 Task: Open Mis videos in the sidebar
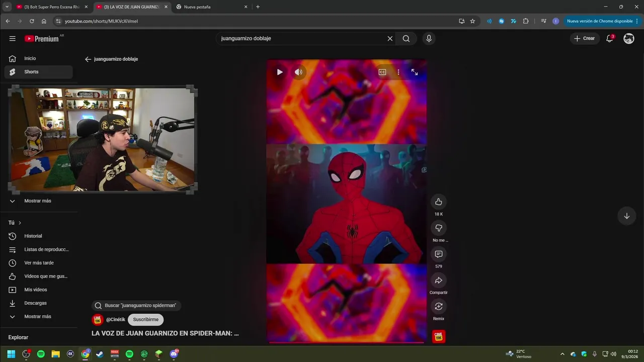click(x=38, y=290)
